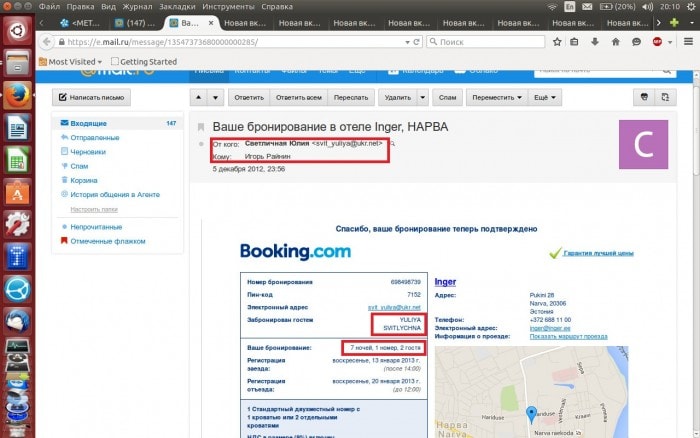The image size is (700, 438).
Task: Open the Инструменты menu
Action: [x=236, y=6]
